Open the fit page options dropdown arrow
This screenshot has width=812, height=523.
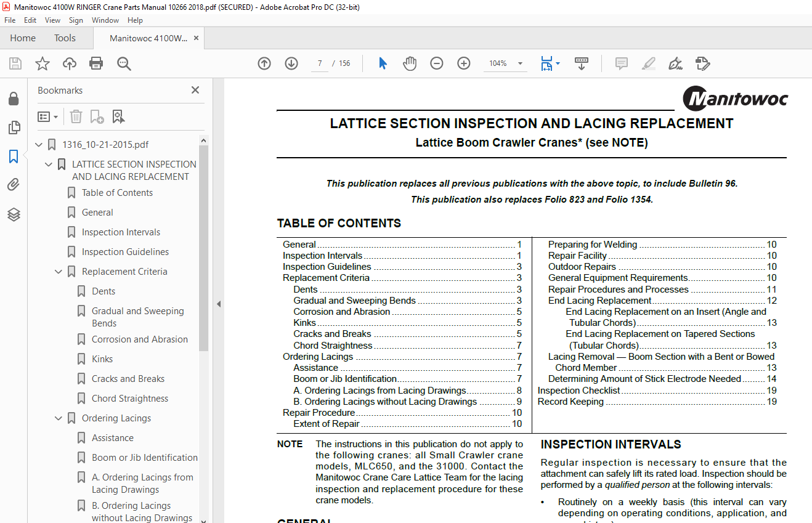(x=558, y=63)
